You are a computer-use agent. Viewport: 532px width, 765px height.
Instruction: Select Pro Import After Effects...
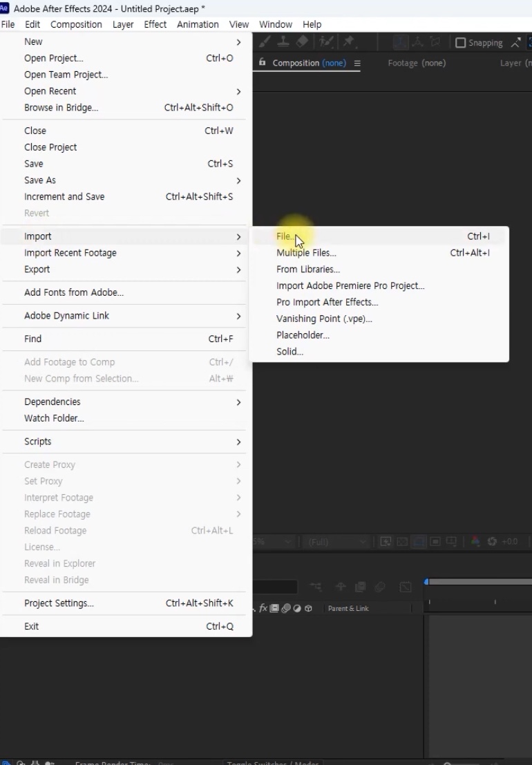pyautogui.click(x=379, y=303)
